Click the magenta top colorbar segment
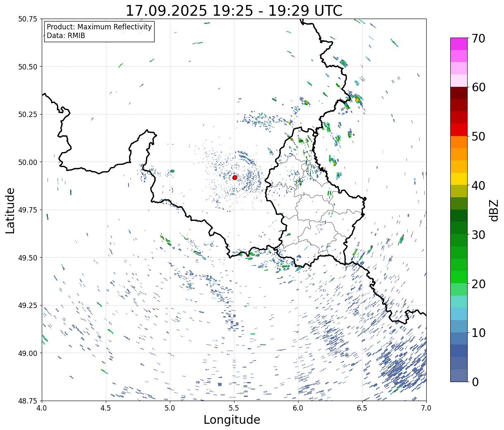Viewport: 504px width, 430px height. [459, 44]
